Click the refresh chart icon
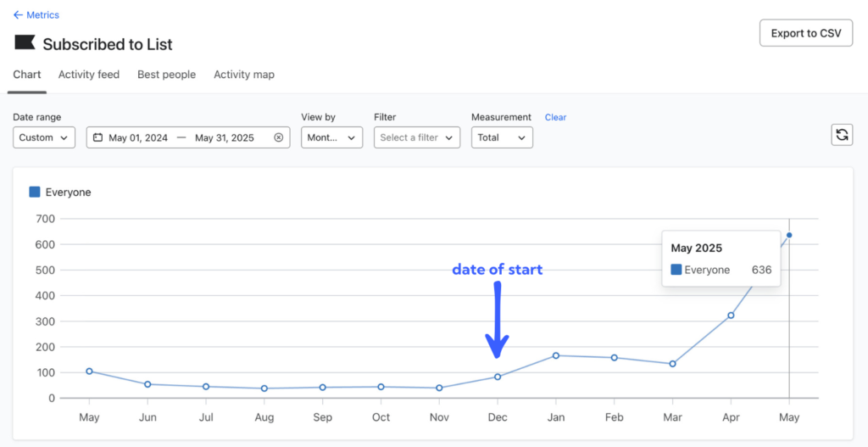This screenshot has width=868, height=447. click(842, 135)
